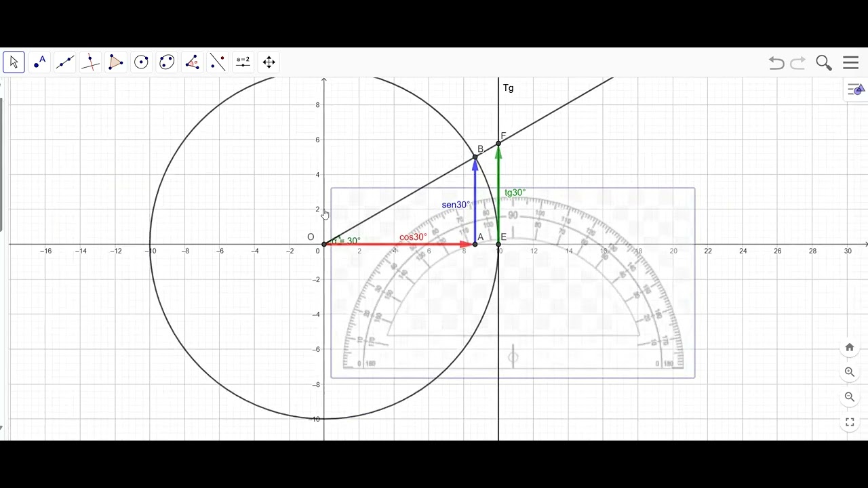Click point F on the tangent line
This screenshot has height=488, width=868.
tap(498, 143)
